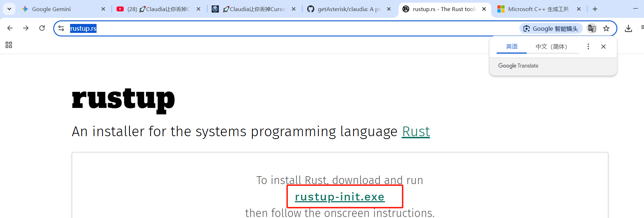Select 中文 (简体) in translate popup
Viewport: 644px width, 218px height.
pyautogui.click(x=551, y=46)
